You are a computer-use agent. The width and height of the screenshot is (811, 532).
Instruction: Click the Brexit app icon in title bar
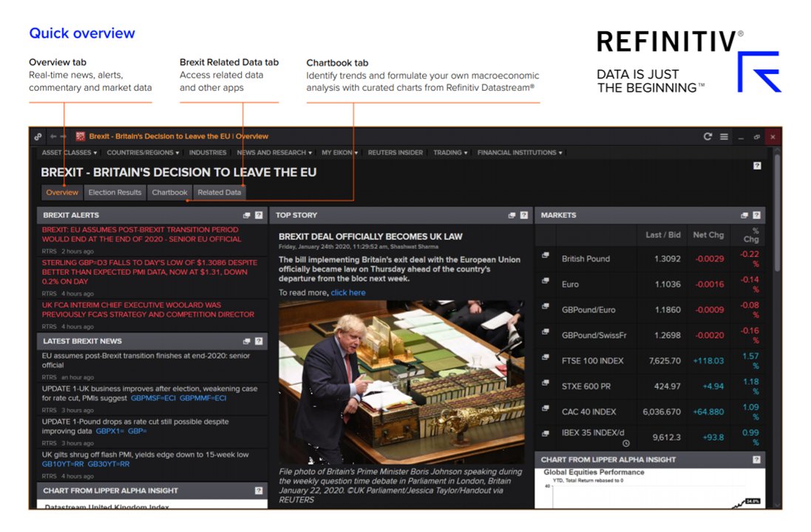point(80,137)
